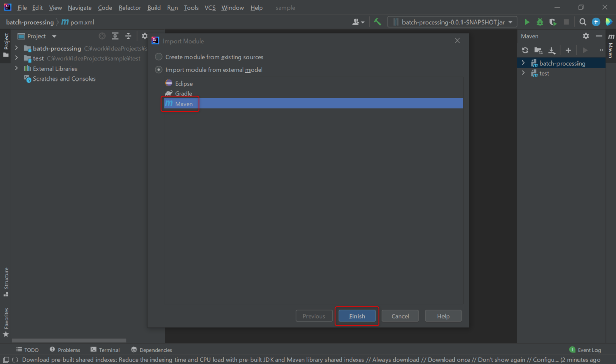Open the Dependencies tool window tab
Screen dimensions: 616x364
coord(151,350)
